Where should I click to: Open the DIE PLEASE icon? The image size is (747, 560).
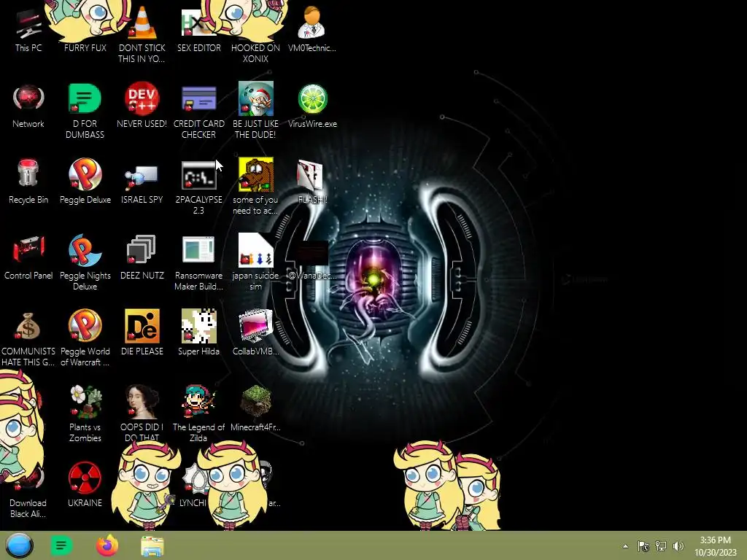(142, 326)
